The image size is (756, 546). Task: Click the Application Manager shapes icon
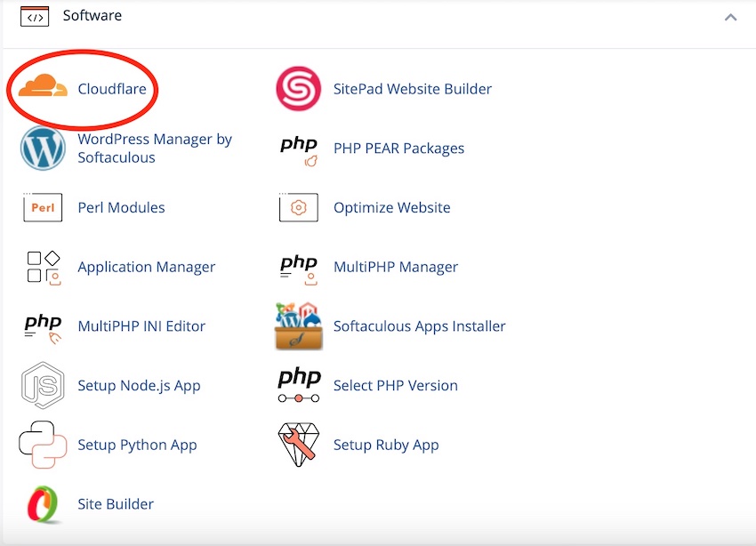[x=44, y=267]
